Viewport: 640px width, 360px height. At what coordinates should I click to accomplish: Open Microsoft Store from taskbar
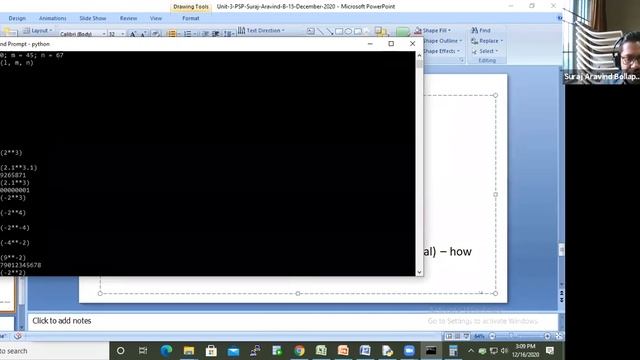pos(211,351)
